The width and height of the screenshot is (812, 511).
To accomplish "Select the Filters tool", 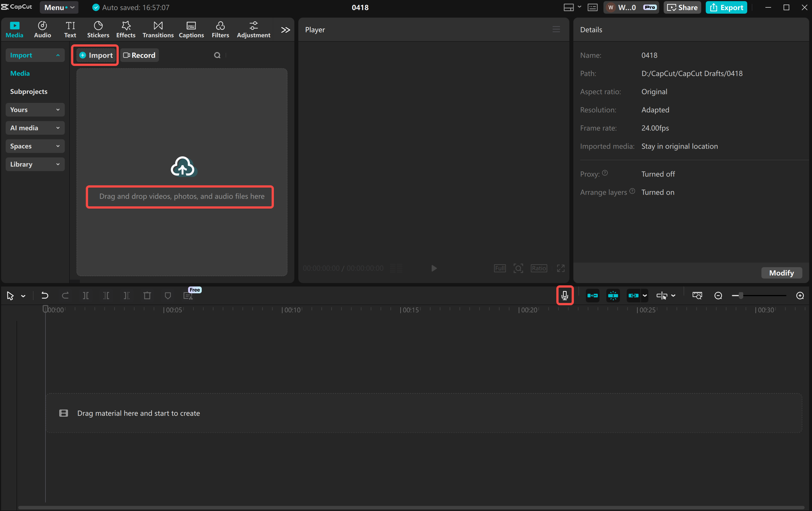I will (x=220, y=29).
